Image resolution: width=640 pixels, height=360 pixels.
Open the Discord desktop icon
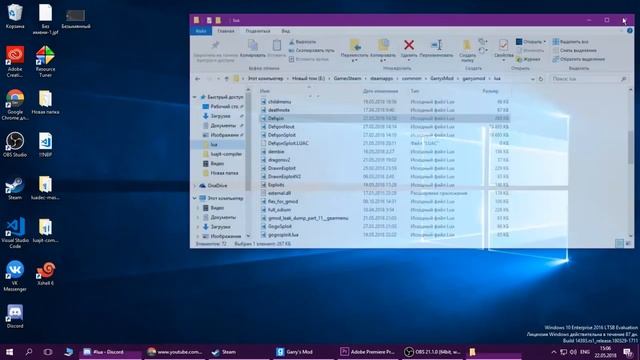(x=15, y=316)
